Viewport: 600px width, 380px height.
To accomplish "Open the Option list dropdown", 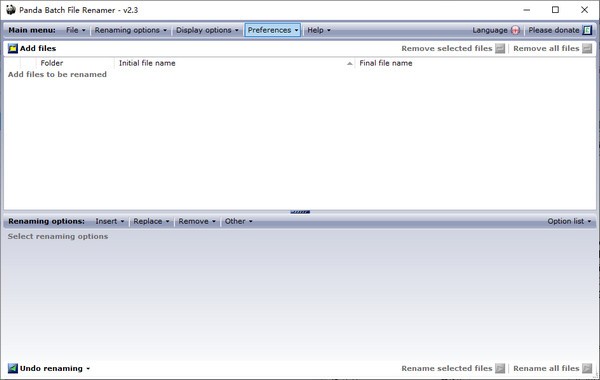I will pos(569,221).
